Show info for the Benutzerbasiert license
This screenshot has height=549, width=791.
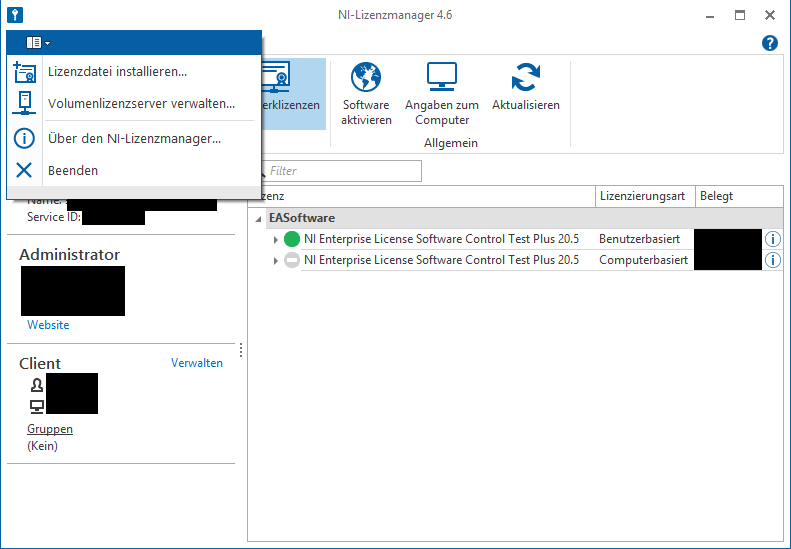[x=773, y=239]
